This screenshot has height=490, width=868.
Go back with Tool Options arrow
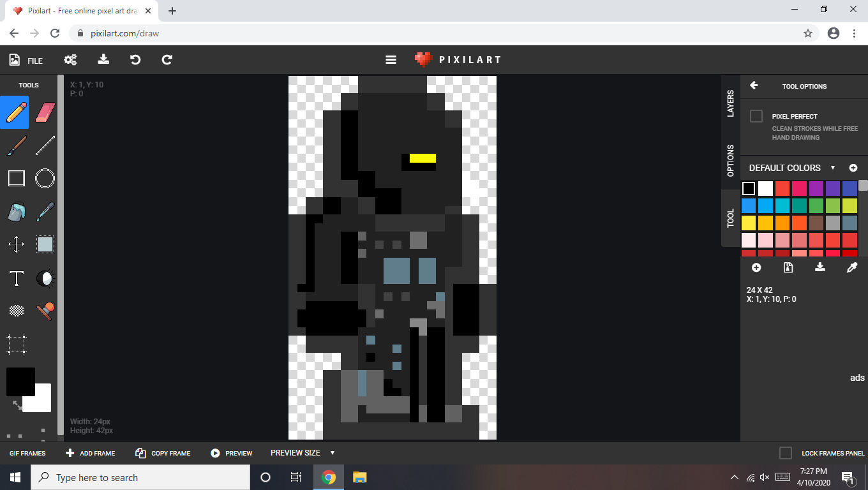pos(754,85)
